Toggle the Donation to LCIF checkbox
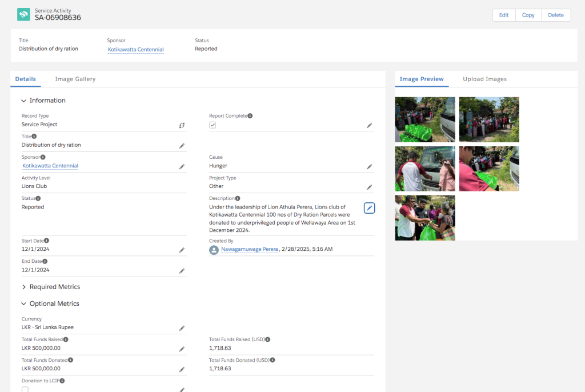 [25, 389]
